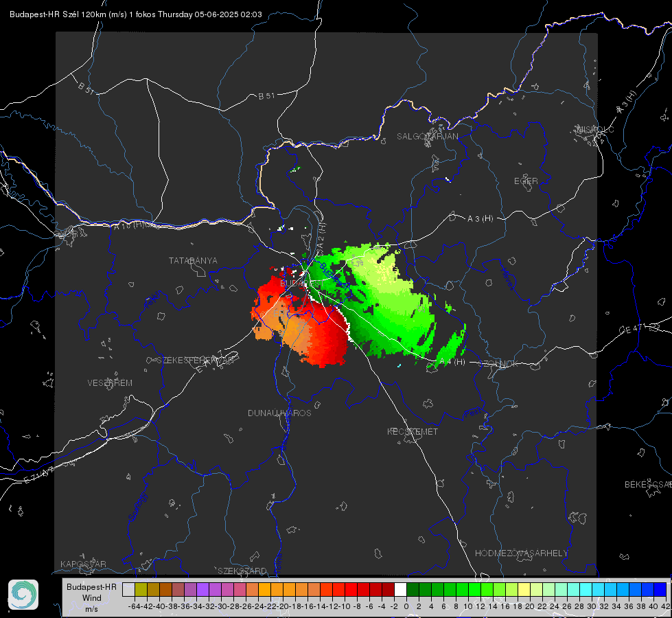Click the TATABÁNYA city label
Screen dimensions: 672x618
click(193, 260)
